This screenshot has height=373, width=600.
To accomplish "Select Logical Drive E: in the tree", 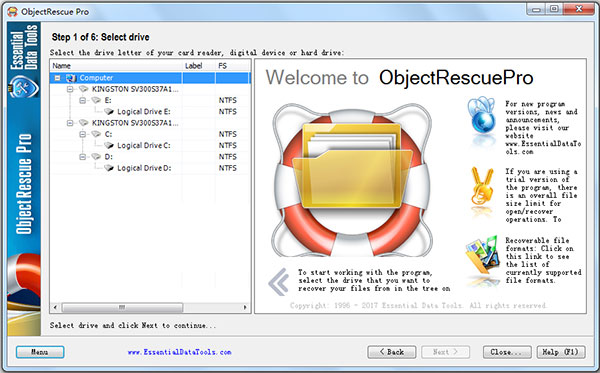I will coord(144,112).
